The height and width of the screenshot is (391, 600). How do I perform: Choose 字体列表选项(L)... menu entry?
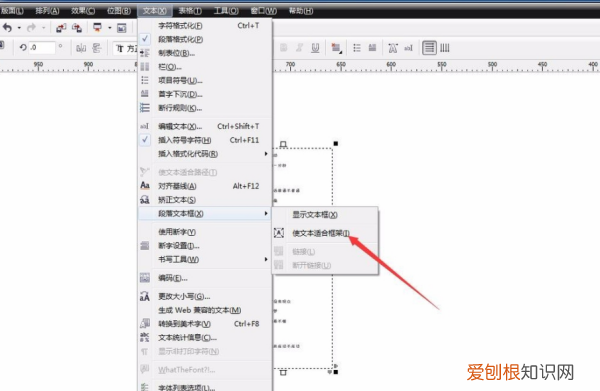coord(205,387)
